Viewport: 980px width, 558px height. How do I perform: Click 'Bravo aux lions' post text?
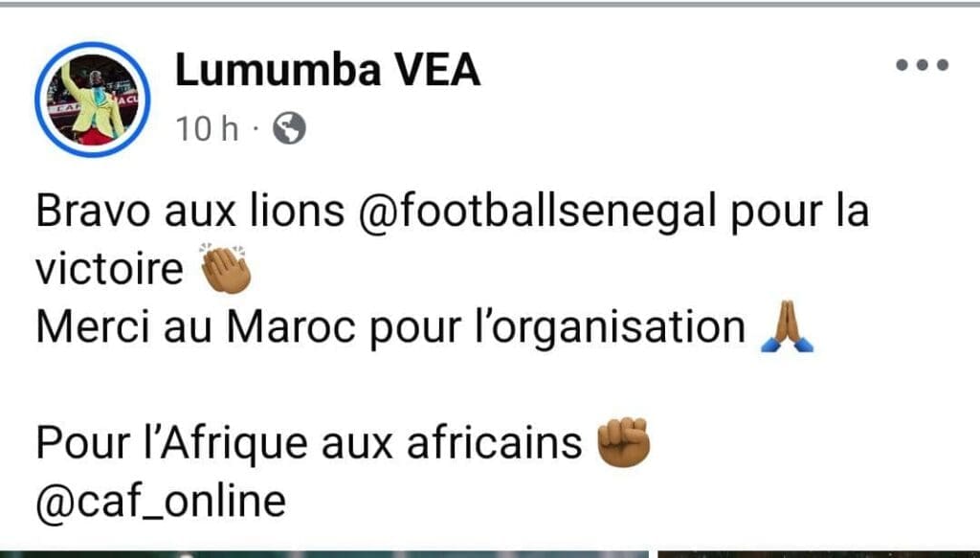coord(190,212)
